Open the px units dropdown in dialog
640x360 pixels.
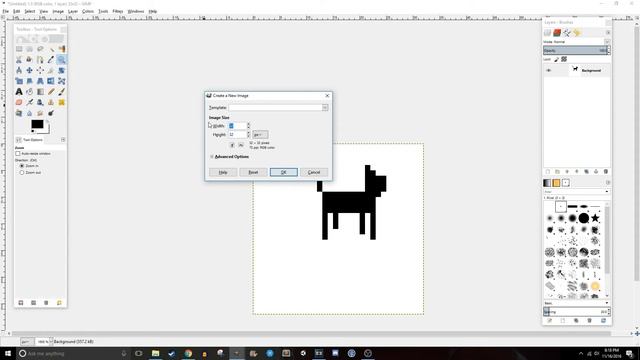coord(260,134)
